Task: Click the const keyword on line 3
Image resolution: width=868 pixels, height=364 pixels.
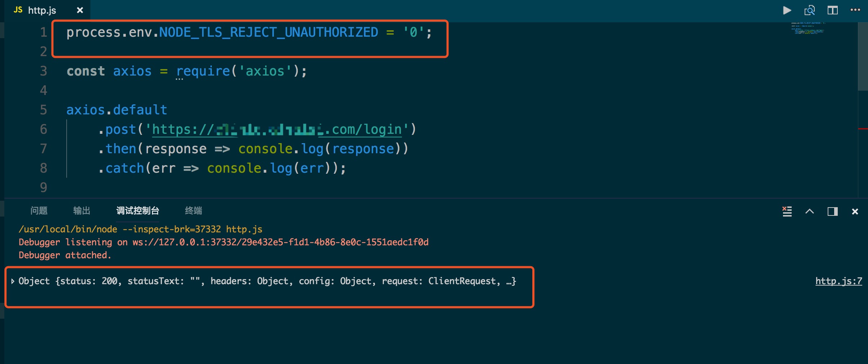Action: pos(86,71)
